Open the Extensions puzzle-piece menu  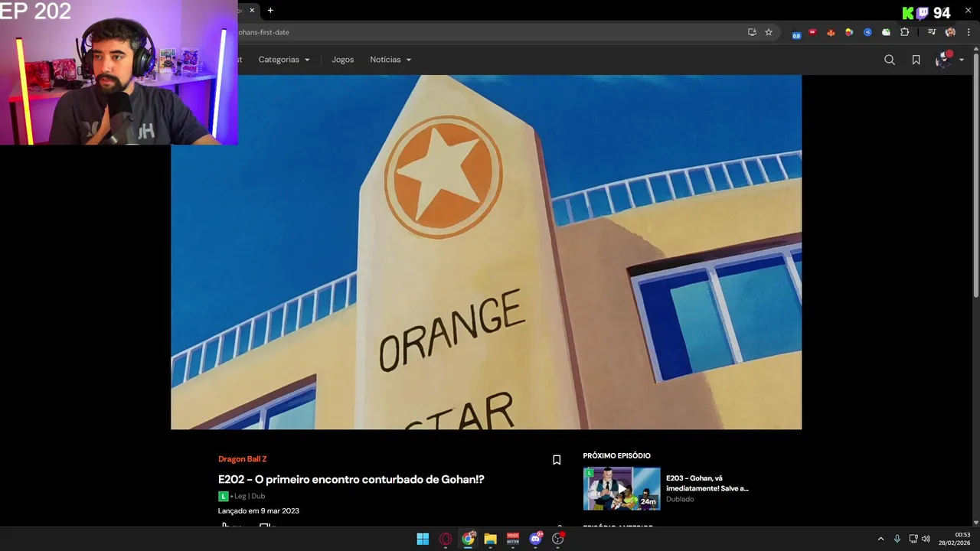click(905, 32)
